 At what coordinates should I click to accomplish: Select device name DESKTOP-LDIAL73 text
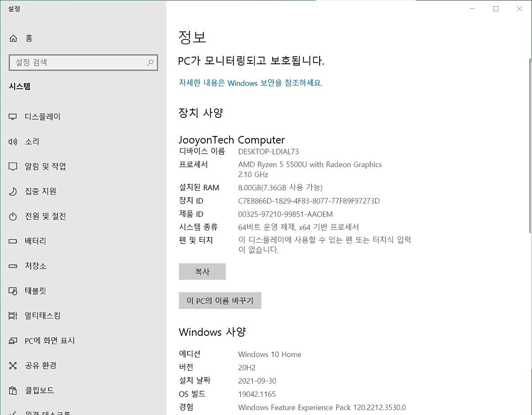click(268, 151)
